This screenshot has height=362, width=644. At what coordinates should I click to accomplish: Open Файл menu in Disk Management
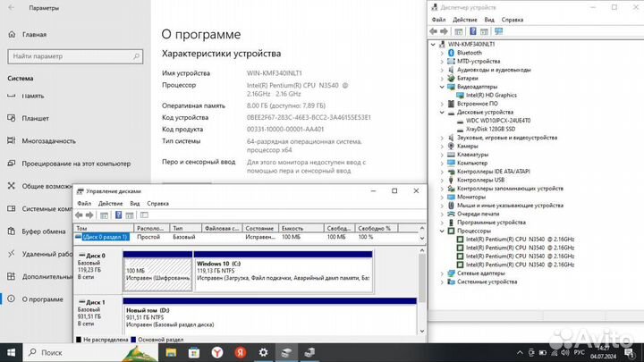point(84,204)
